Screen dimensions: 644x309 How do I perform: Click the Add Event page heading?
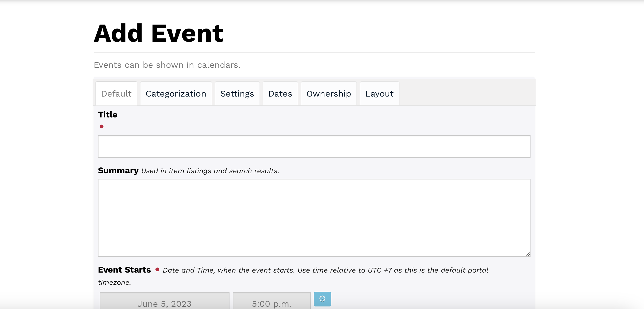click(x=159, y=33)
